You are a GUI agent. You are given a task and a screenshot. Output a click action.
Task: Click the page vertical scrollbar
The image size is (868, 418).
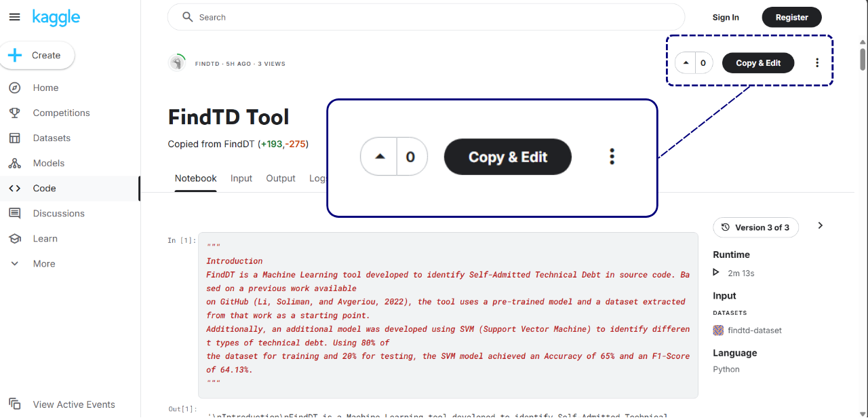[x=862, y=204]
